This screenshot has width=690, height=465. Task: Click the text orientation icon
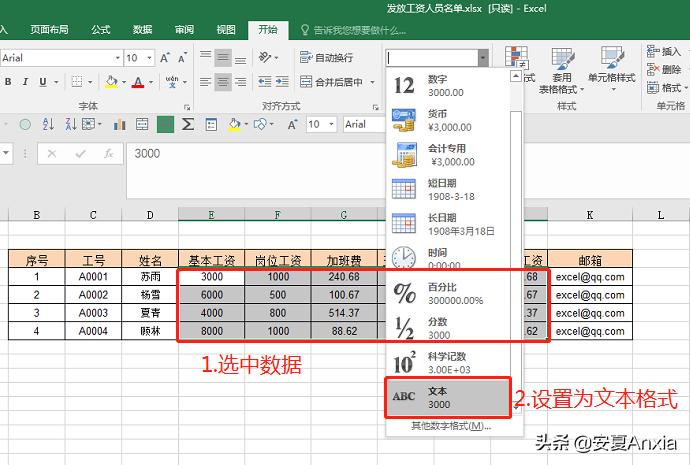[x=265, y=57]
